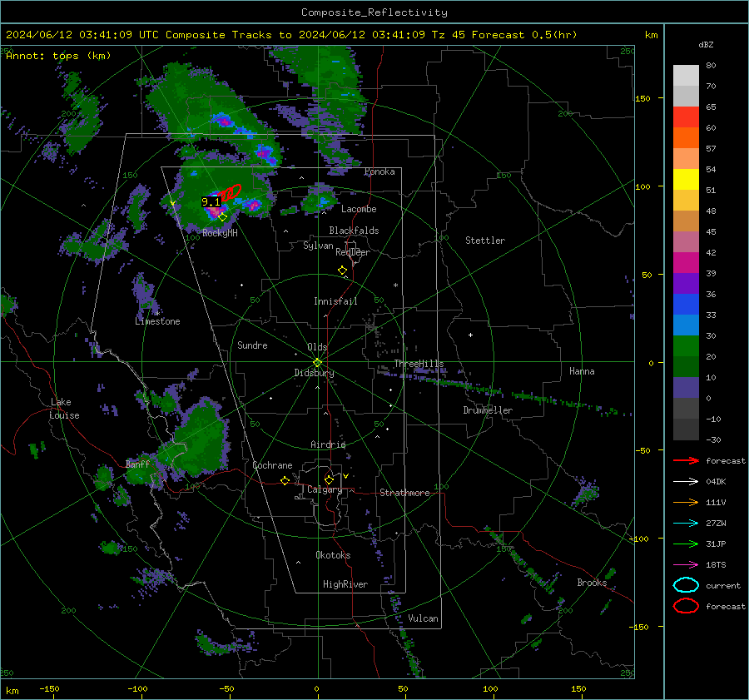Screen dimensions: 749x700
Task: Click the yellow diamond marker near RedDeer
Action: (x=342, y=271)
